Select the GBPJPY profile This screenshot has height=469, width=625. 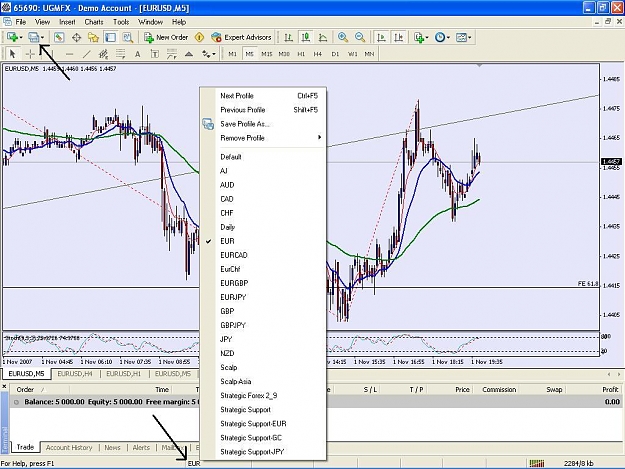(x=263, y=325)
